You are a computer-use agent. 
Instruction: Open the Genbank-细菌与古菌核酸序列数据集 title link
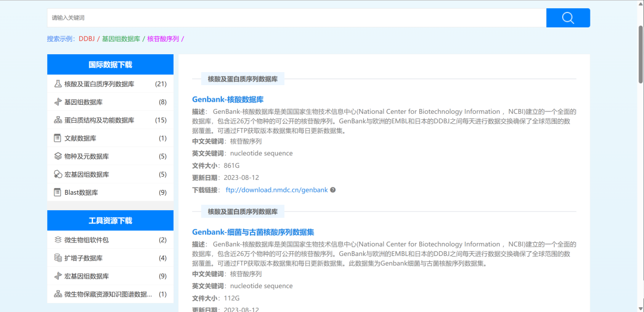pyautogui.click(x=253, y=232)
